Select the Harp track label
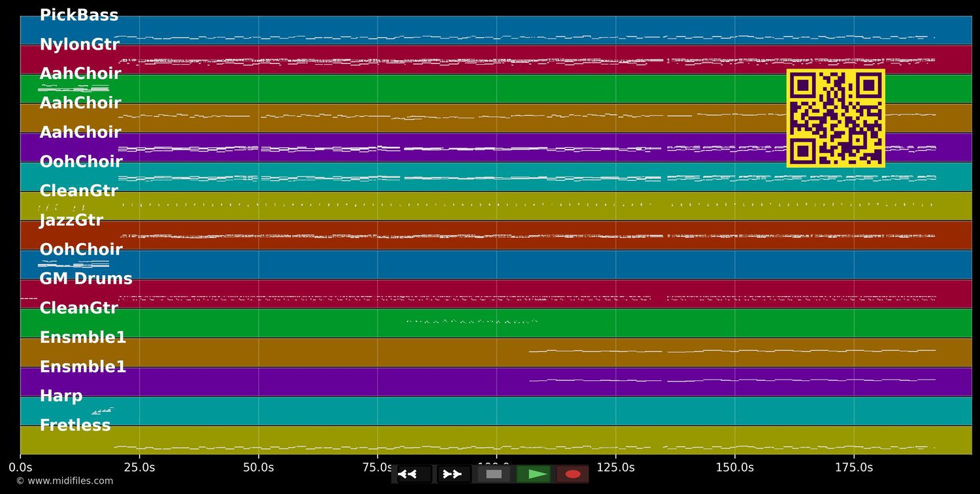The width and height of the screenshot is (980, 494). 61,396
